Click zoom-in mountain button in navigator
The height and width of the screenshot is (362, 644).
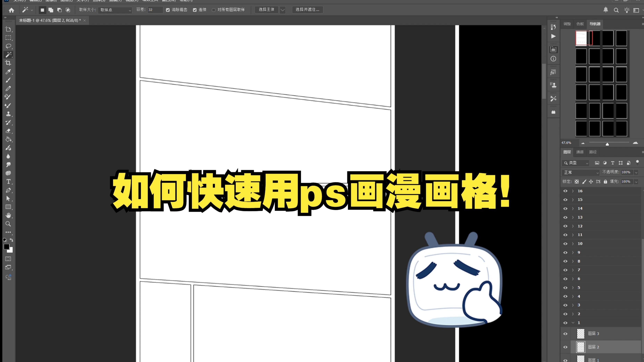[635, 143]
